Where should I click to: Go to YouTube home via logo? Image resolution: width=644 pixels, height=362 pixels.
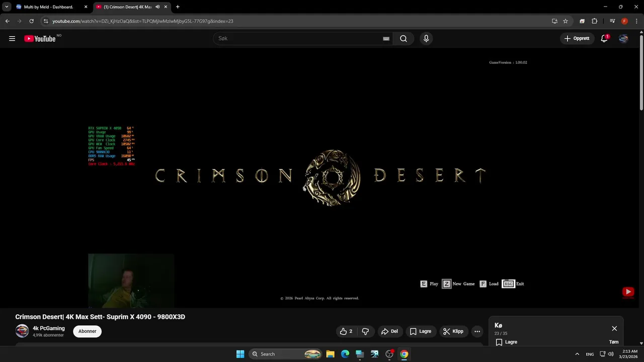(x=40, y=39)
